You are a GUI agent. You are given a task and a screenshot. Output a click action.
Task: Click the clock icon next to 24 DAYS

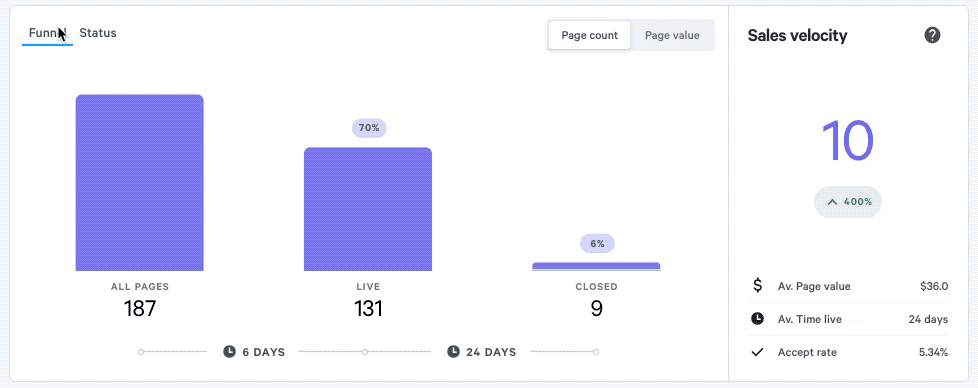tap(453, 352)
